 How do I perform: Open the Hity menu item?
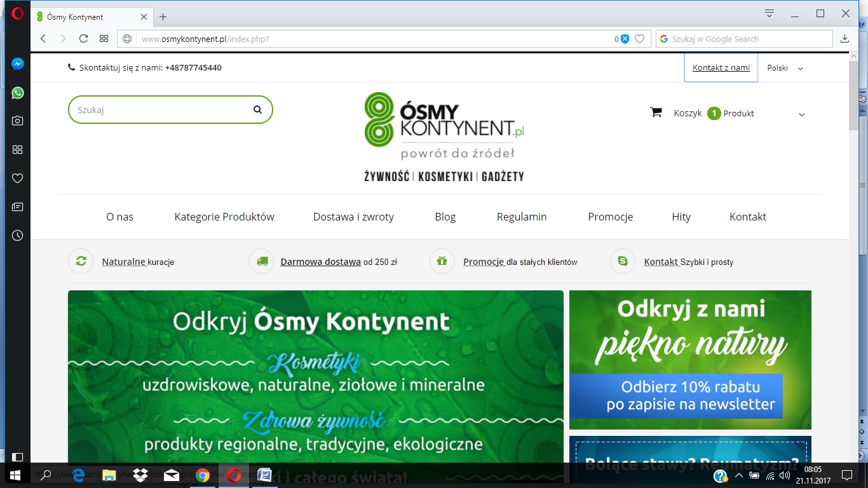click(681, 217)
